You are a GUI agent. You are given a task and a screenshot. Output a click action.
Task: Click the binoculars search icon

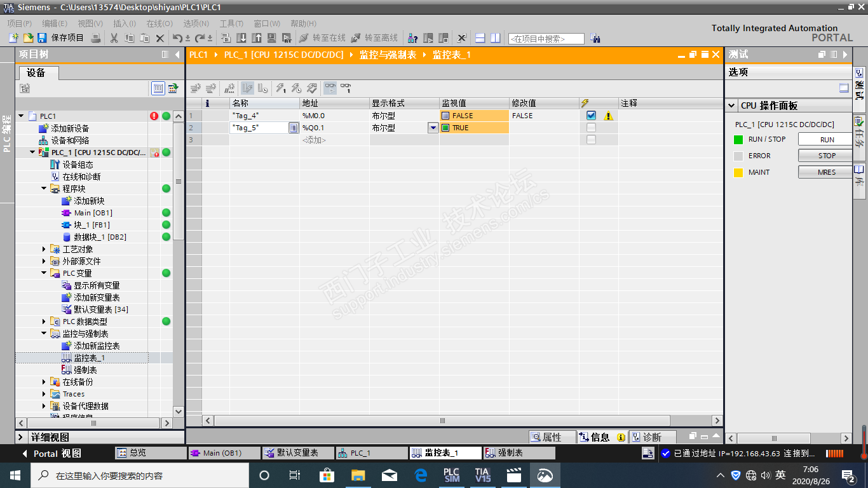pos(595,38)
